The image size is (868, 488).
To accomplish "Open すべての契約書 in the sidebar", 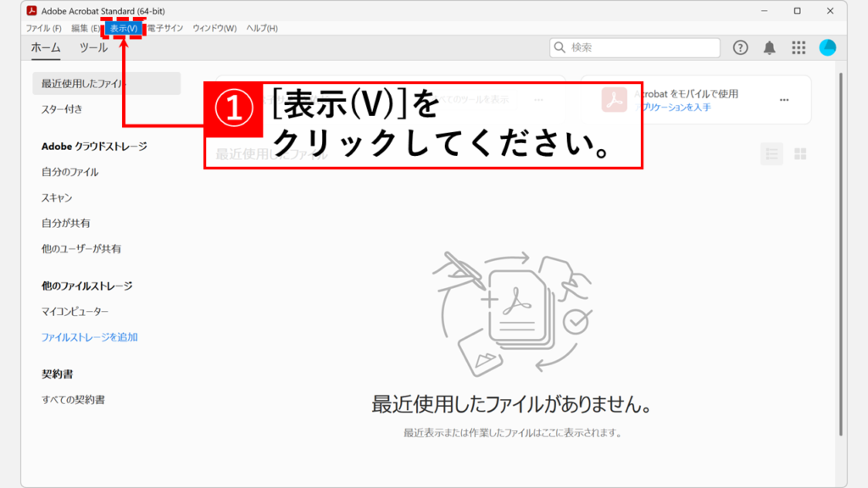I will [x=73, y=400].
